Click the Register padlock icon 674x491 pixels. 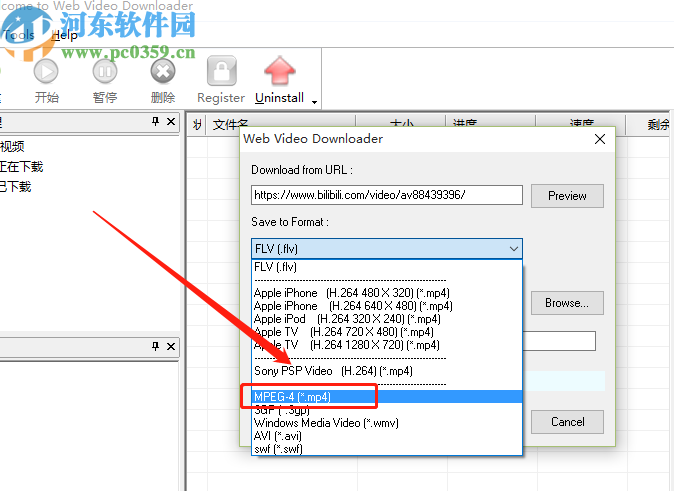point(221,71)
